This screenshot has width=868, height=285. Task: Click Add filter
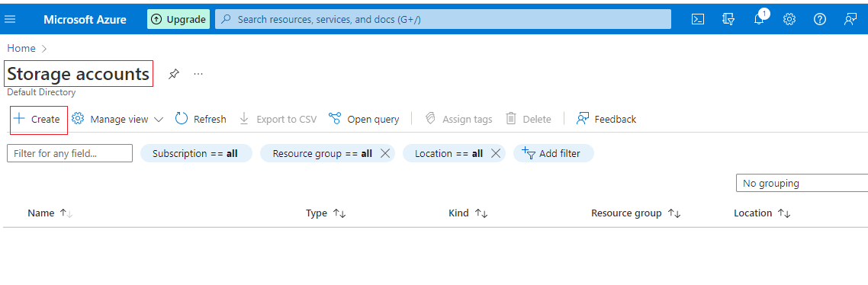(x=554, y=153)
